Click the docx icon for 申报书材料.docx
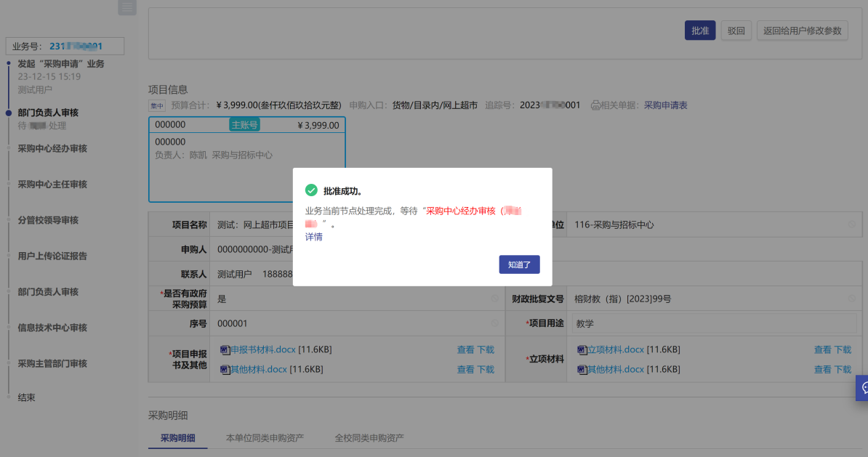The width and height of the screenshot is (868, 457). 225,350
